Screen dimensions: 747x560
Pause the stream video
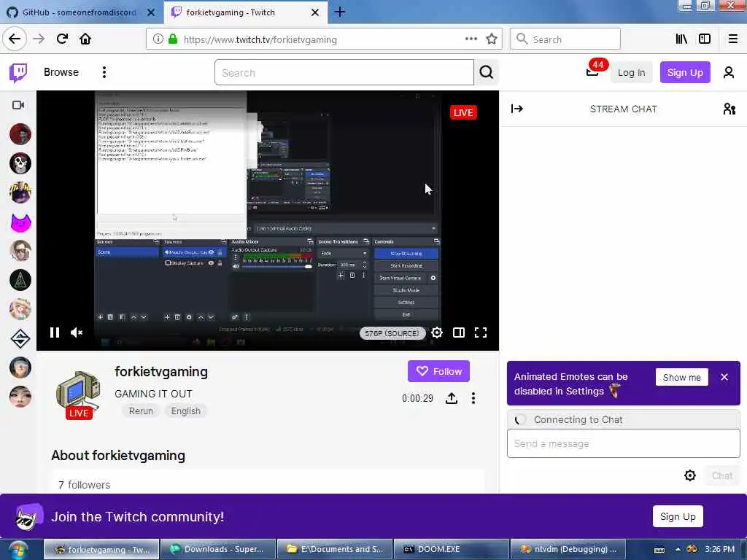point(54,332)
